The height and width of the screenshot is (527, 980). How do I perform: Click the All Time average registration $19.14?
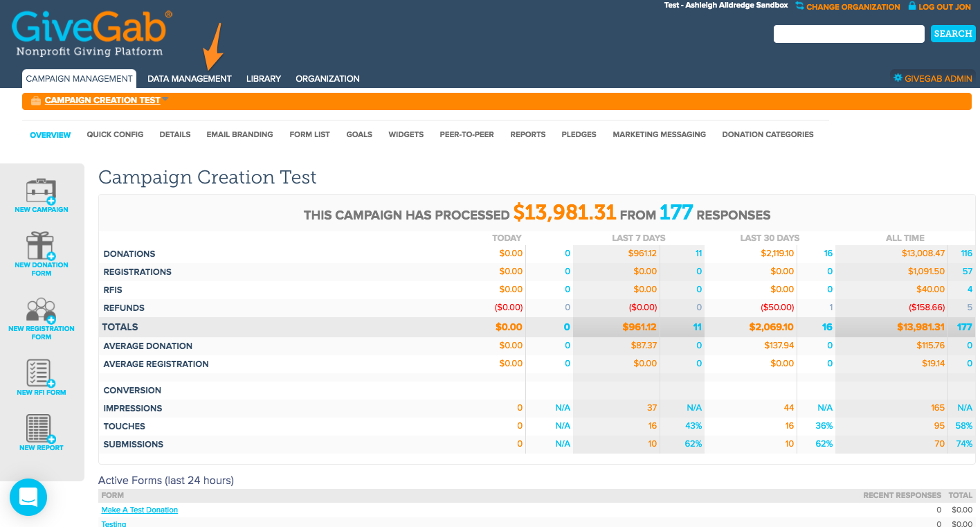[932, 364]
